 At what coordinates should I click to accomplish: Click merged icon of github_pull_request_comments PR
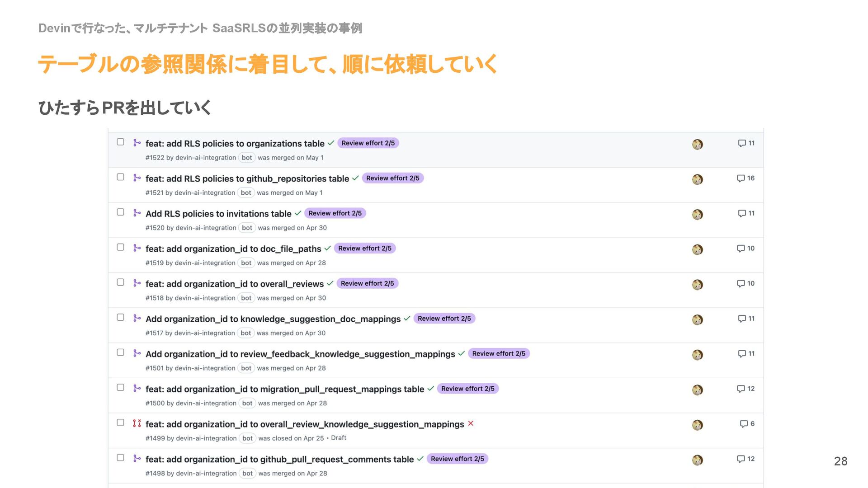point(137,459)
